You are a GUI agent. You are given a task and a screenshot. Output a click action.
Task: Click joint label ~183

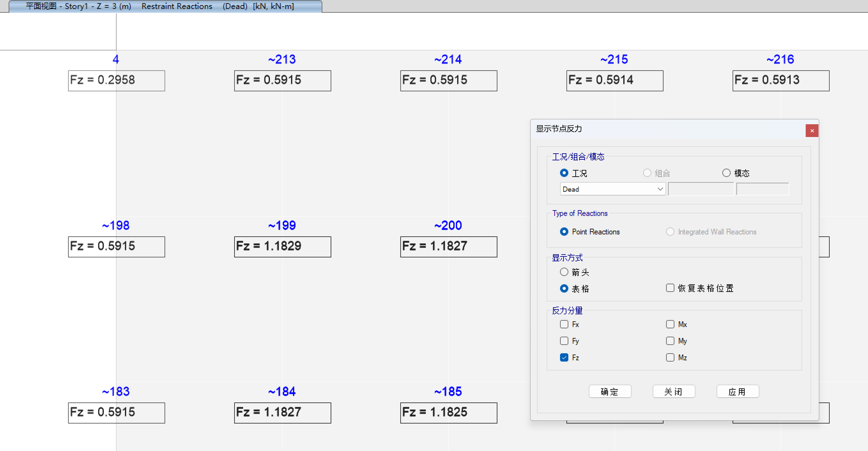(x=116, y=392)
